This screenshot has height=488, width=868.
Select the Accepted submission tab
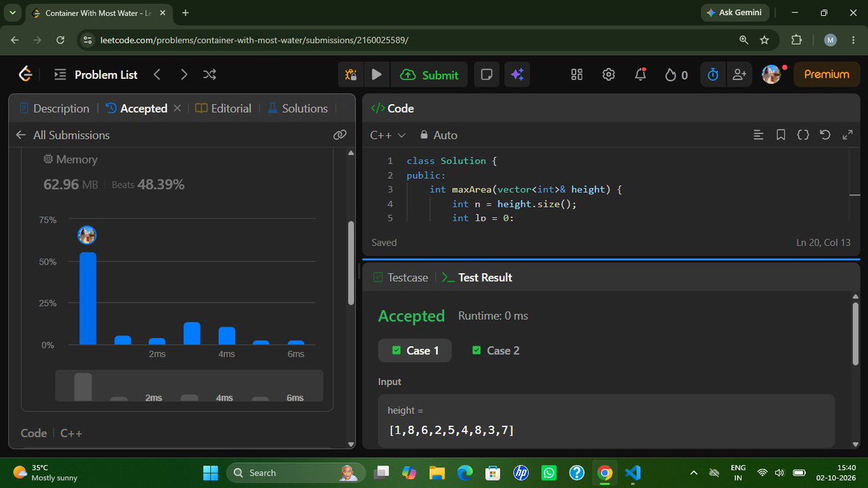pyautogui.click(x=136, y=108)
